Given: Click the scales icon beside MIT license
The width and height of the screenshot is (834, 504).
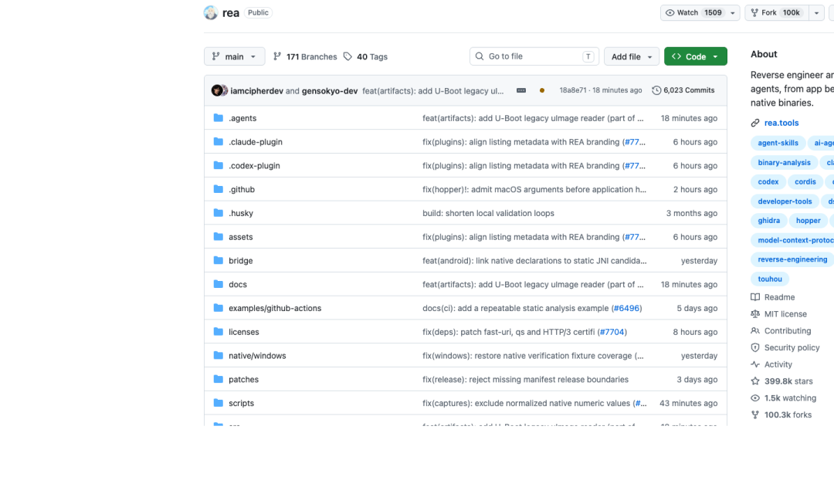Looking at the screenshot, I should [x=755, y=314].
